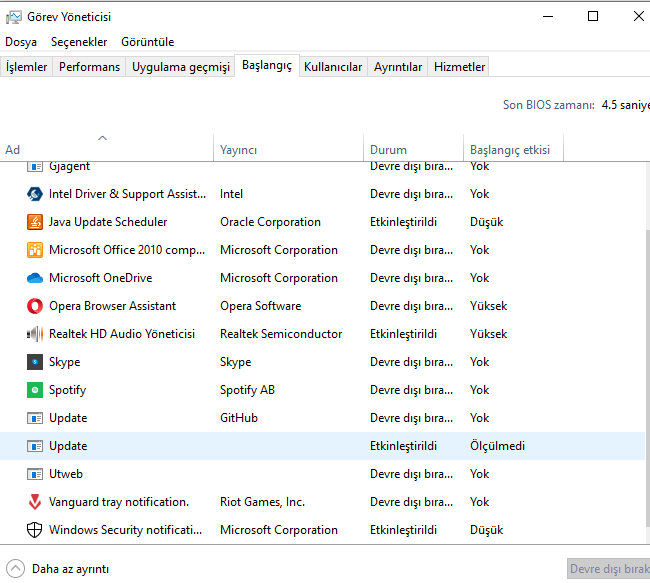
Task: Click the Skype icon in the list
Action: coord(35,362)
